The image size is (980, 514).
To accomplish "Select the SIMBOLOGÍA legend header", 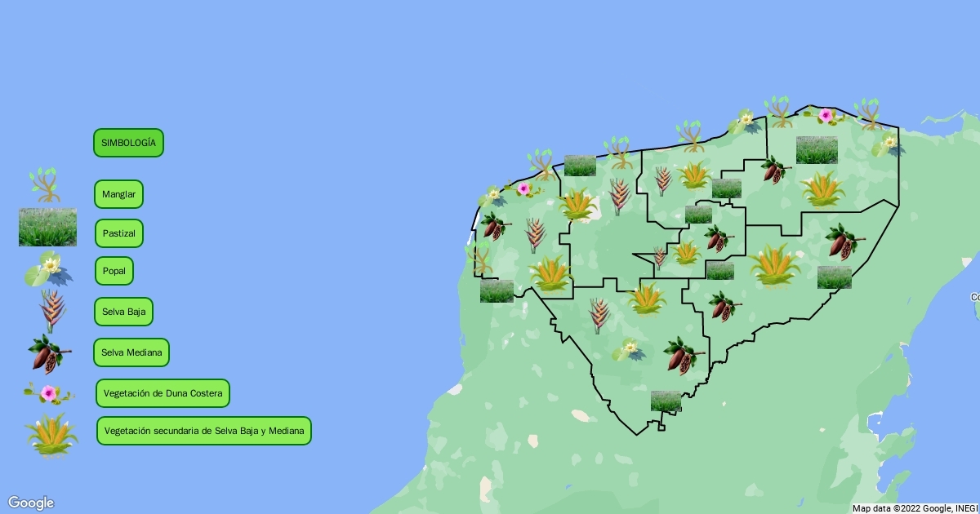I will click(128, 143).
